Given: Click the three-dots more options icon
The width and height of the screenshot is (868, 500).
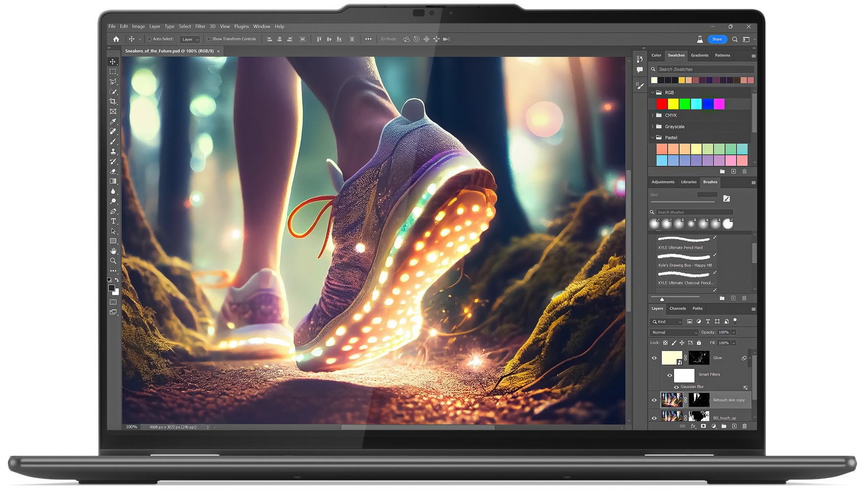Looking at the screenshot, I should click(368, 39).
